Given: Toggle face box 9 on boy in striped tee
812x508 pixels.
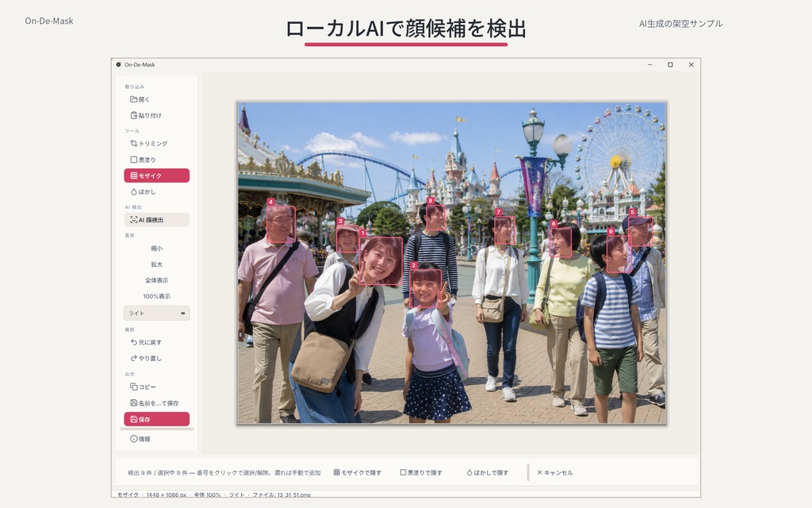Looking at the screenshot, I should pyautogui.click(x=619, y=253).
